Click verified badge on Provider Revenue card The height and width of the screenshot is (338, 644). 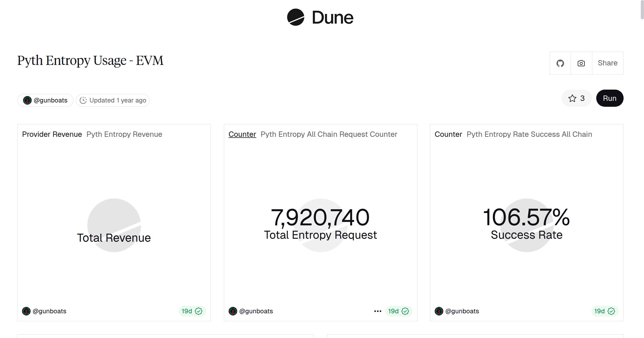pos(199,311)
